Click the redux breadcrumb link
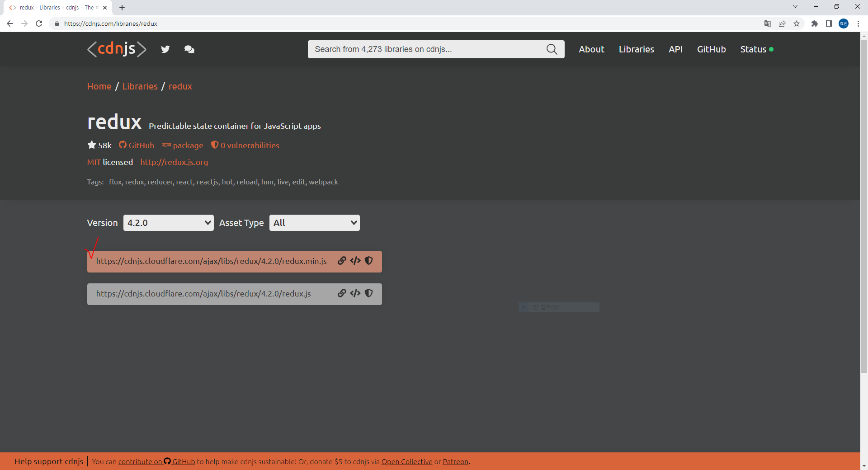868x470 pixels. pyautogui.click(x=180, y=86)
